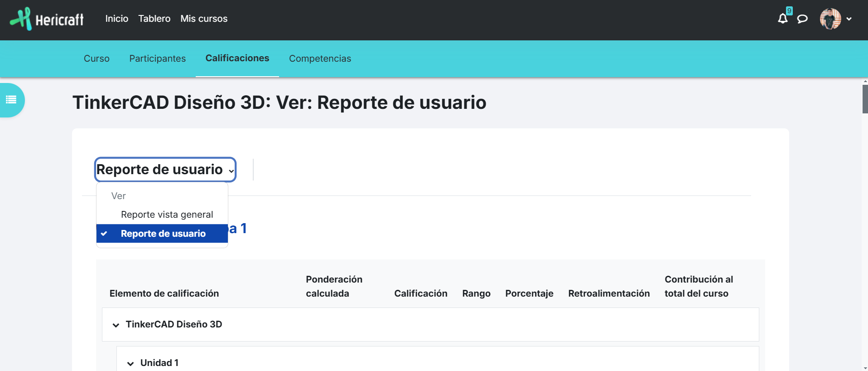868x371 pixels.
Task: Open the Participantes tab
Action: click(x=157, y=59)
